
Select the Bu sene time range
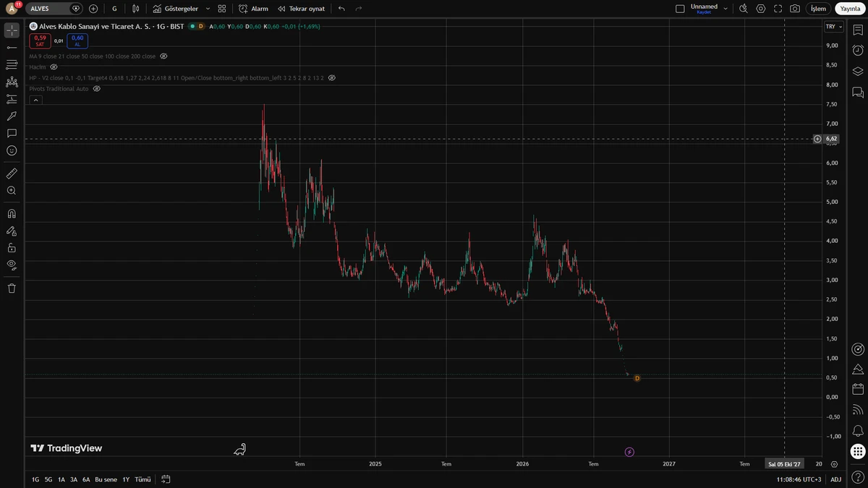pos(106,479)
